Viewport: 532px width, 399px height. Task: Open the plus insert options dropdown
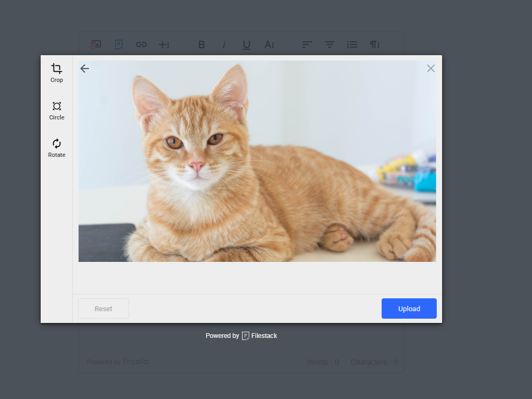point(163,44)
